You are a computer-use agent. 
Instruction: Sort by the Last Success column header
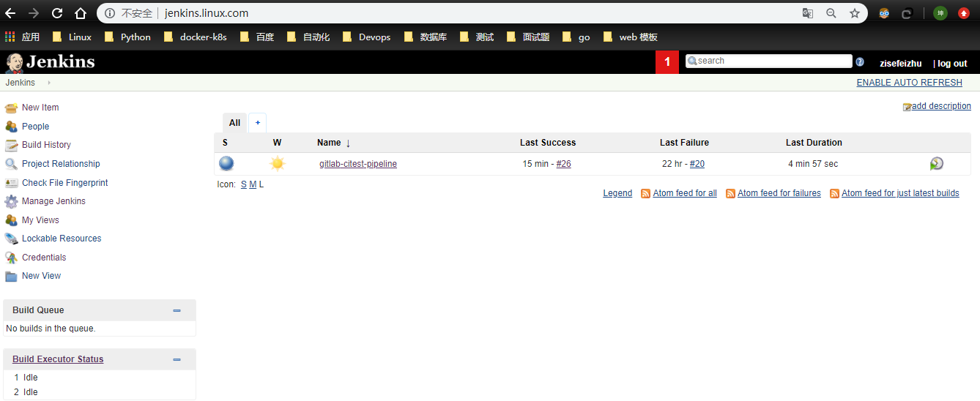[x=548, y=143]
